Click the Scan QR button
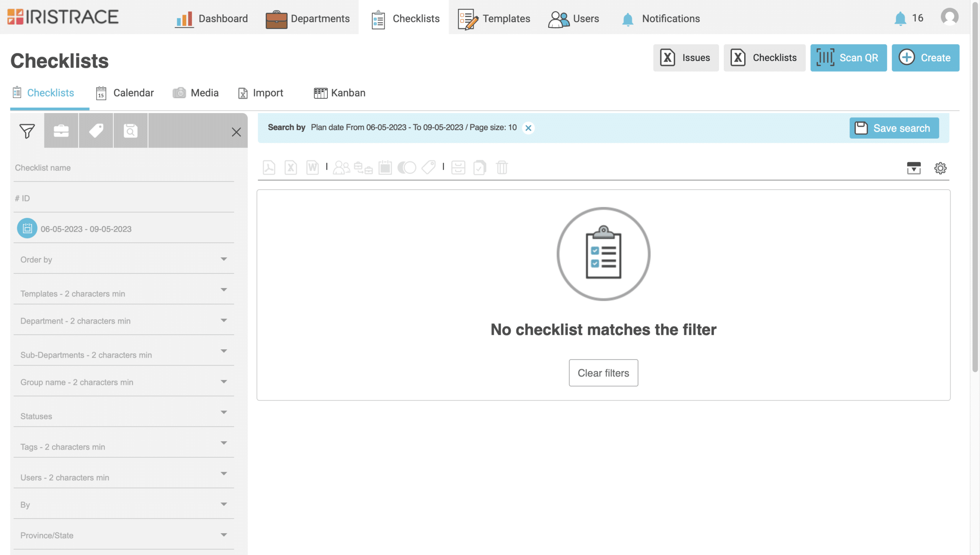 pyautogui.click(x=849, y=58)
